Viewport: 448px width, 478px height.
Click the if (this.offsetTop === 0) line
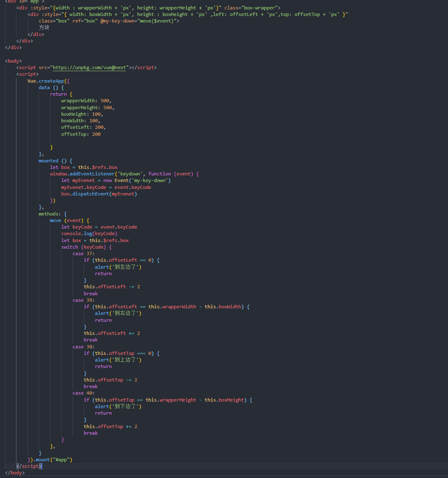tap(122, 354)
